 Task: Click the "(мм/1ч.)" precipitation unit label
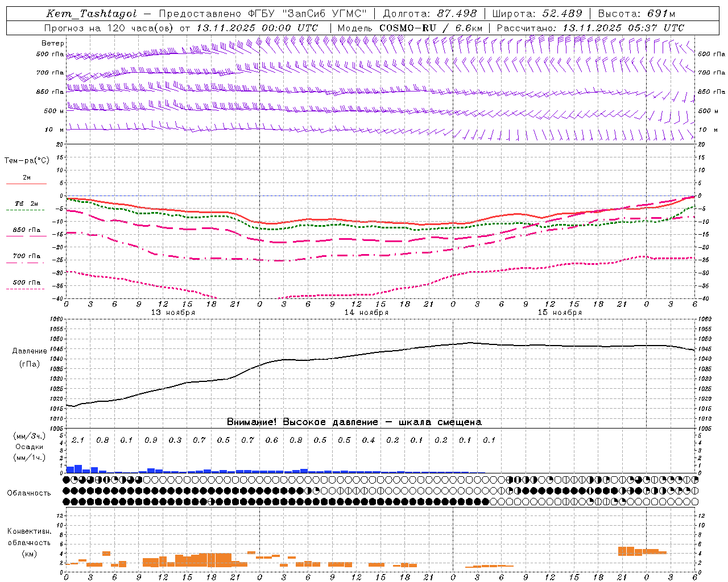29,457
